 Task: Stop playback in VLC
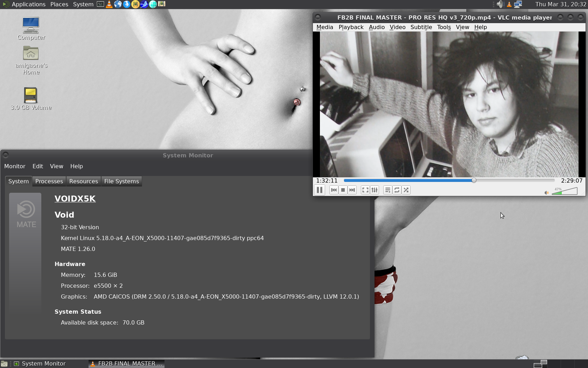(x=343, y=190)
